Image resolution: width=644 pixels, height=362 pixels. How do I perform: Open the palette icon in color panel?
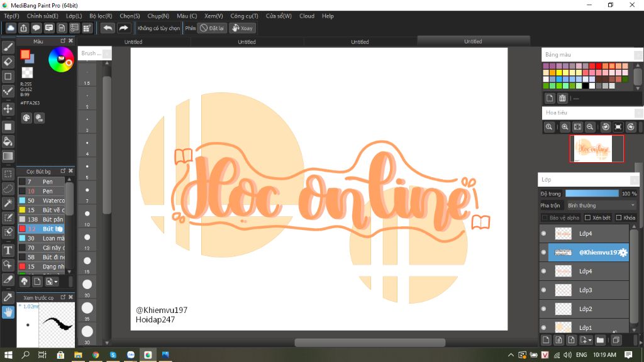(x=26, y=118)
